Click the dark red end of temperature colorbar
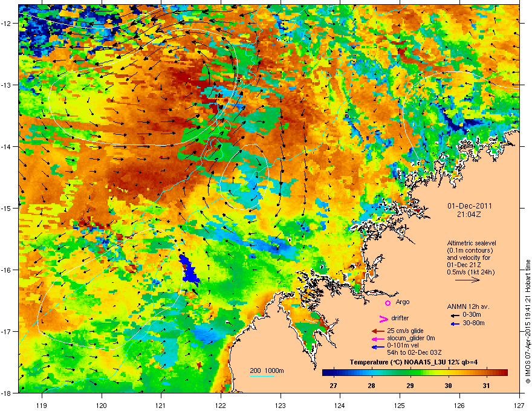Screen dimensions: 532x411 point(504,373)
